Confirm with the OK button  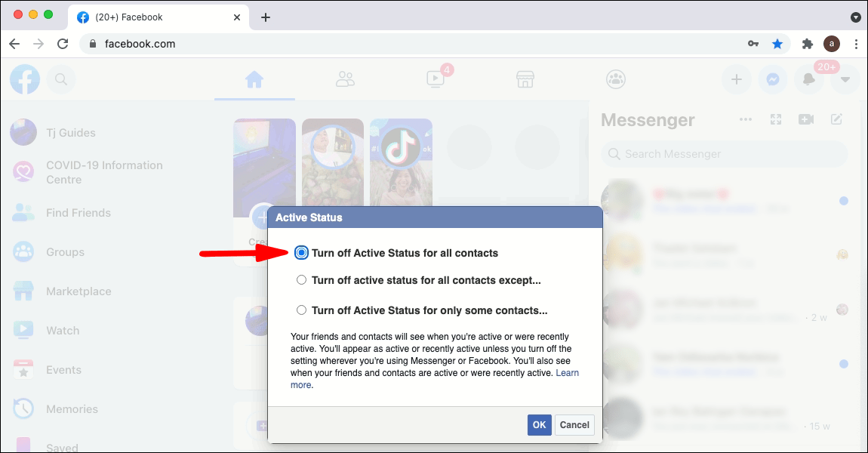point(539,425)
